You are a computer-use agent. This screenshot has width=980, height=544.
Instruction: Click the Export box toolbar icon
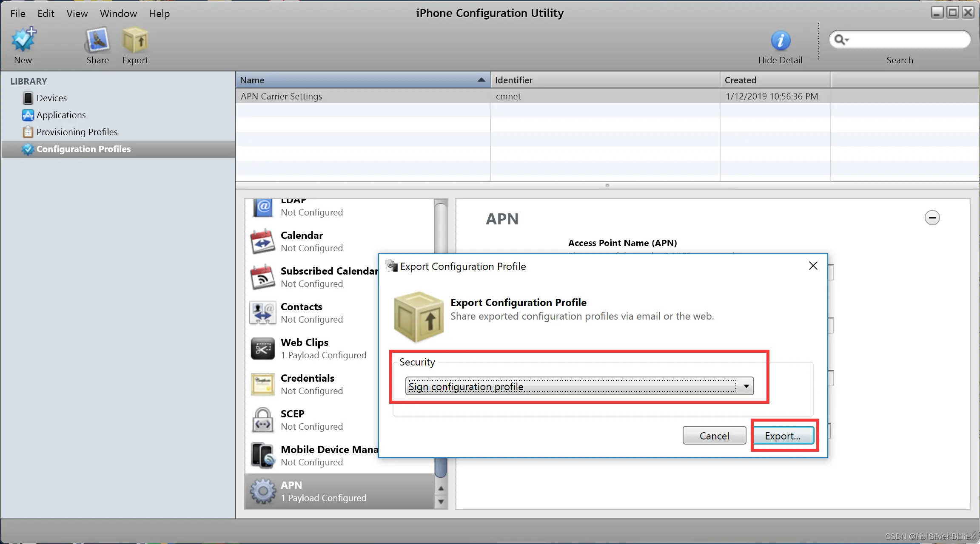(135, 40)
